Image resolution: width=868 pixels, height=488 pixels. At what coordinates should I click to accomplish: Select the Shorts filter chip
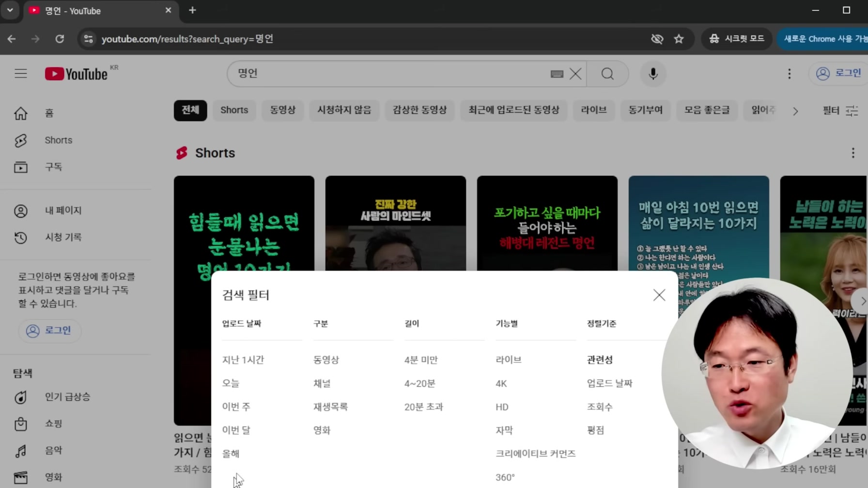[x=234, y=110]
